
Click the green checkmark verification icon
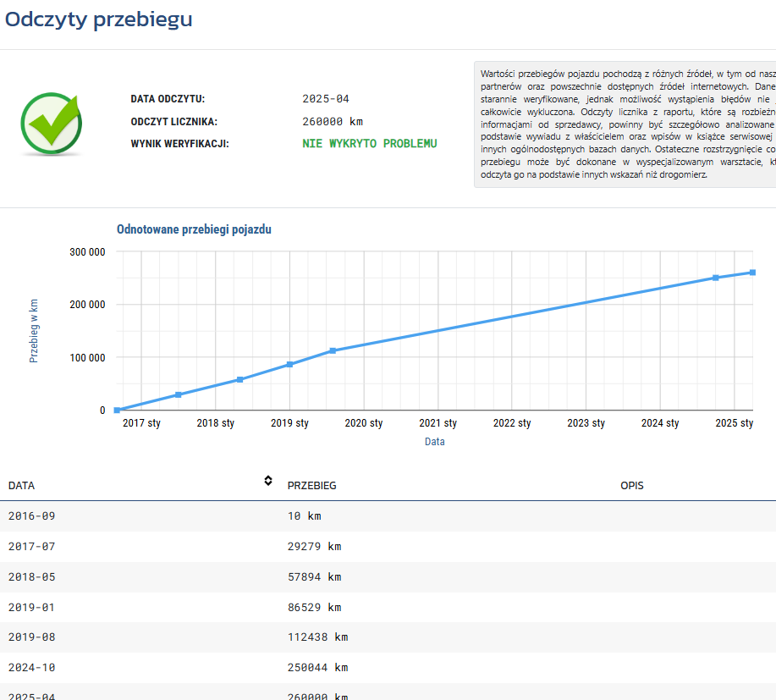(51, 124)
